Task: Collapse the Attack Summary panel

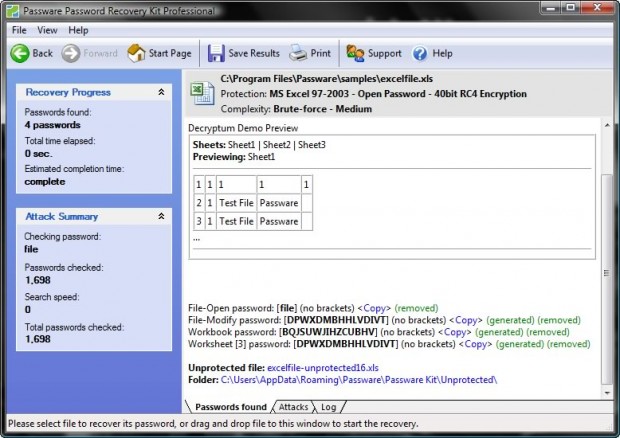Action: 161,216
